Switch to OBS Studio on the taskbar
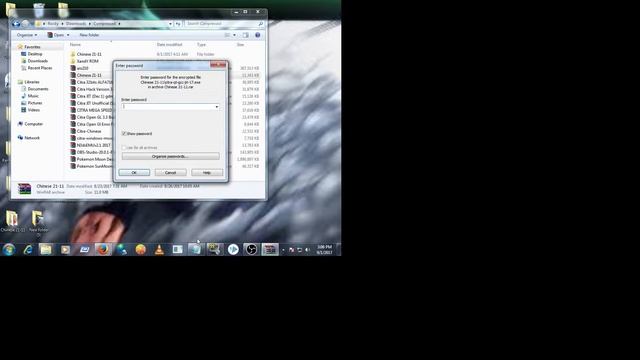Screen dimensions: 640x360 tap(251, 249)
